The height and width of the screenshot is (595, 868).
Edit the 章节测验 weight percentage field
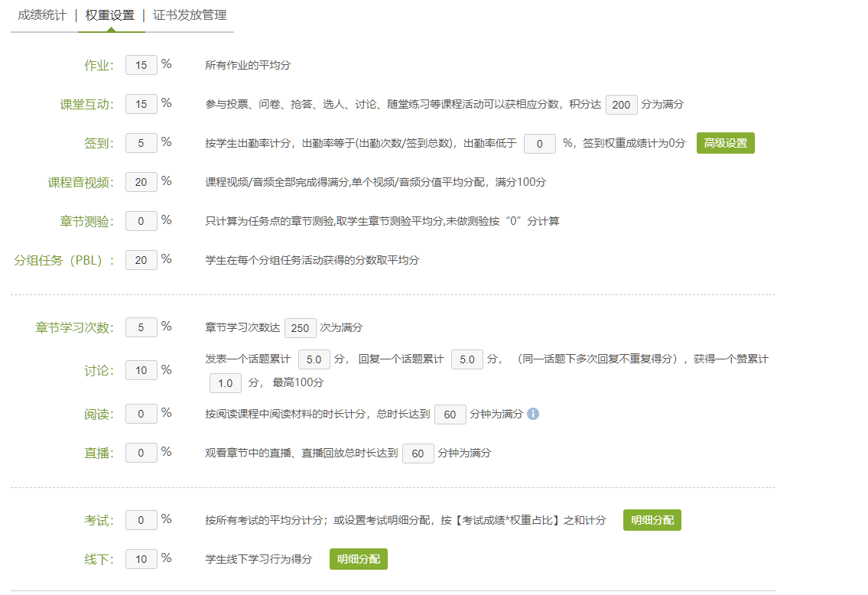click(141, 221)
